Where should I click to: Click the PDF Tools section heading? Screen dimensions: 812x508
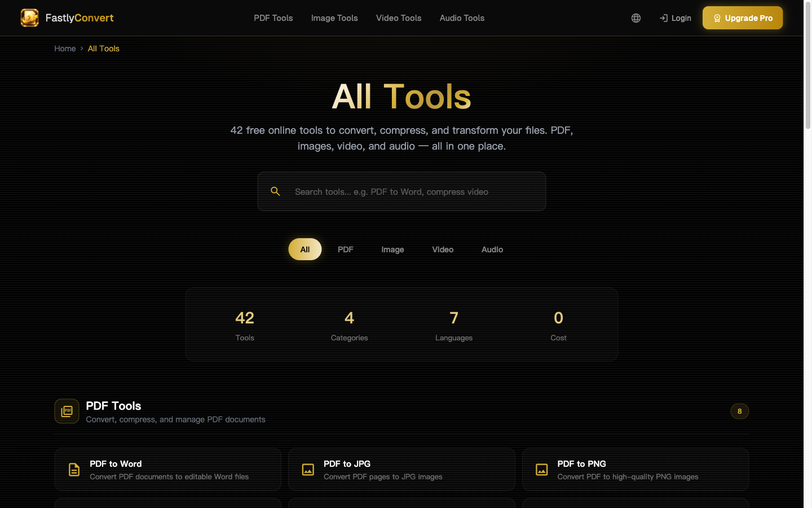point(113,406)
